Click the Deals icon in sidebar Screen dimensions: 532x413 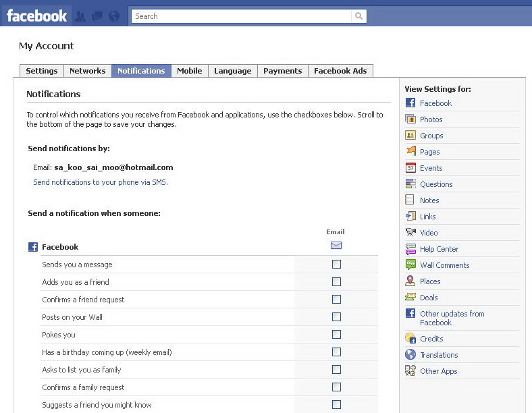click(x=410, y=297)
